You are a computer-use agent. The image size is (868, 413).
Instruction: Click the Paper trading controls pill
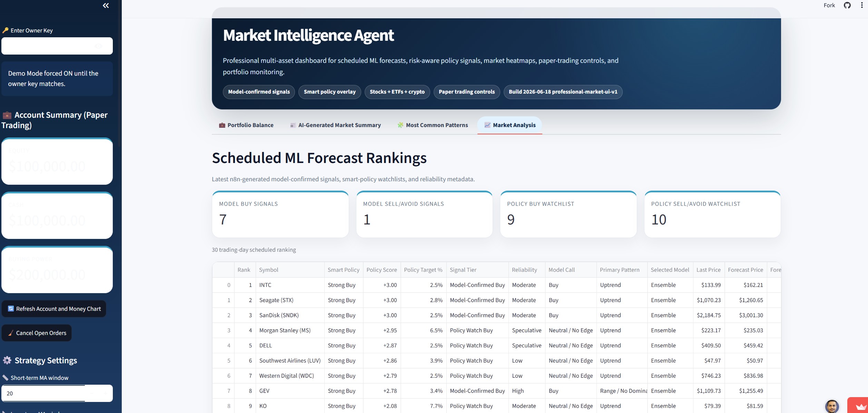466,92
